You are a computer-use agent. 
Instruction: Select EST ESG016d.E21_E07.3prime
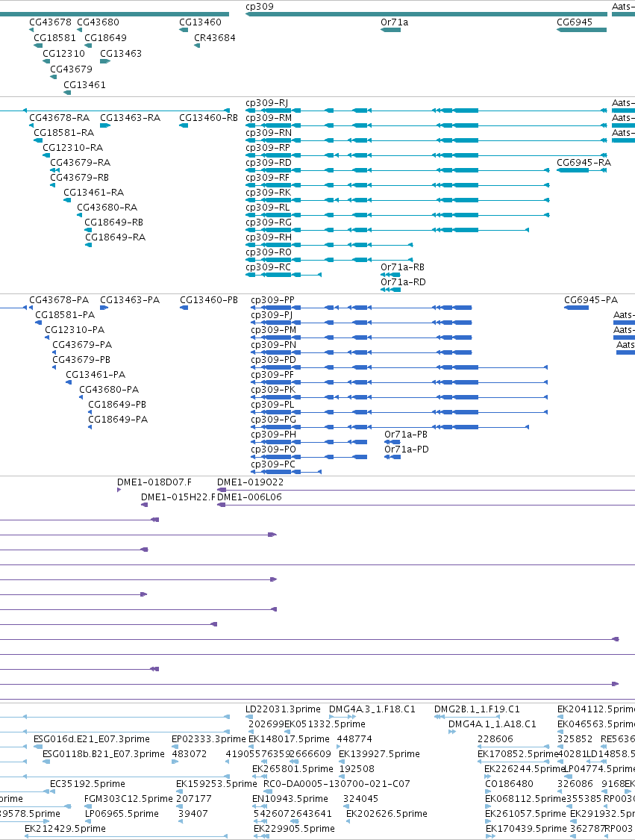point(92,738)
